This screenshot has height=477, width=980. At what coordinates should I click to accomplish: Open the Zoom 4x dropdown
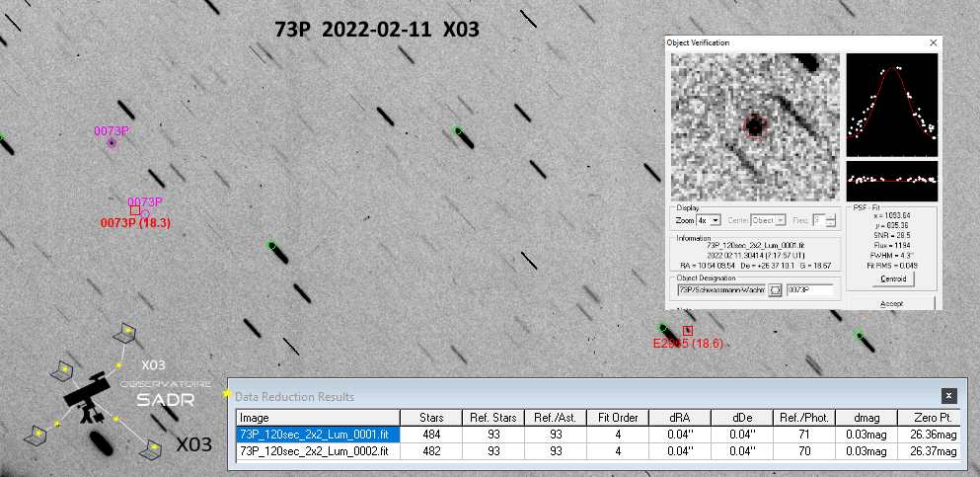coord(709,220)
